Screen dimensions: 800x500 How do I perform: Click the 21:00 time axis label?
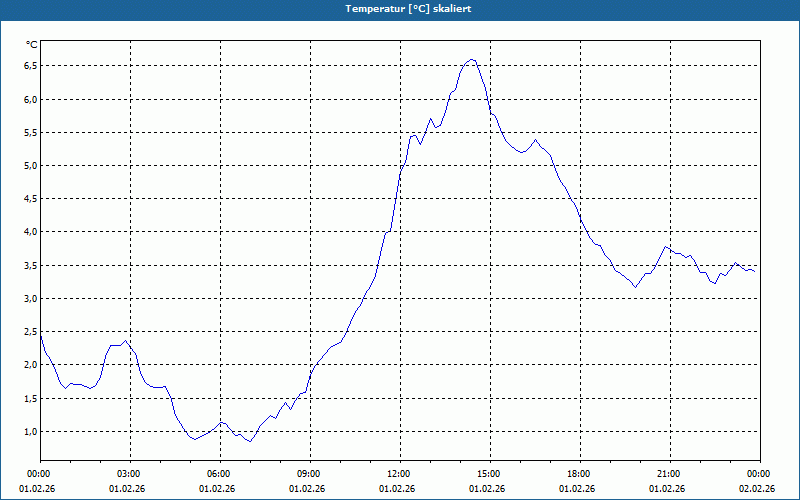[670, 474]
